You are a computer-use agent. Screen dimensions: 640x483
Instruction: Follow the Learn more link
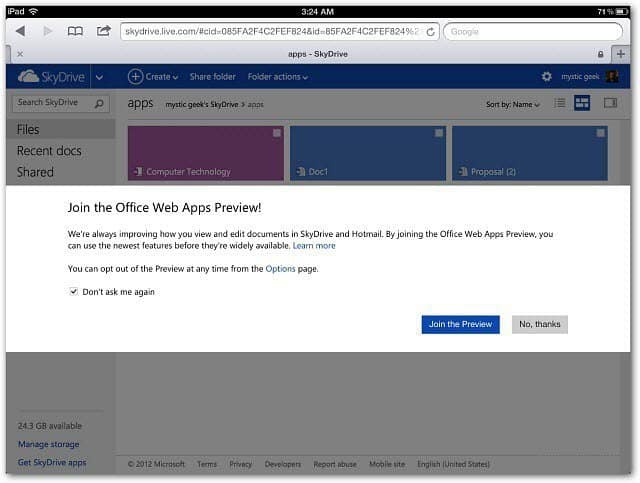[314, 246]
